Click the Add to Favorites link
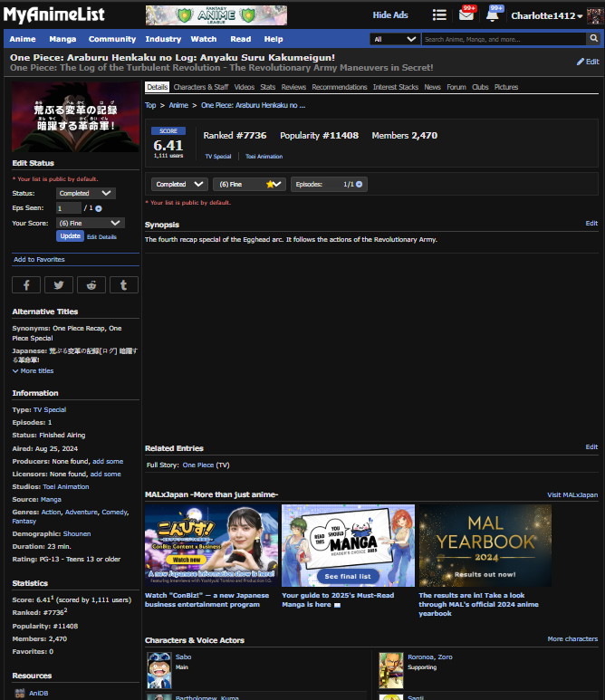Viewport: 605px width, 700px height. point(39,259)
